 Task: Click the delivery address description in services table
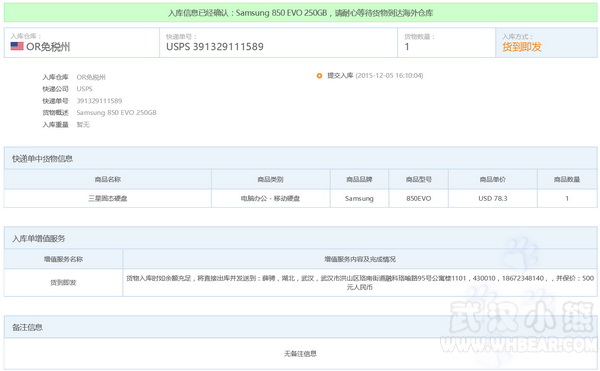[x=360, y=283]
